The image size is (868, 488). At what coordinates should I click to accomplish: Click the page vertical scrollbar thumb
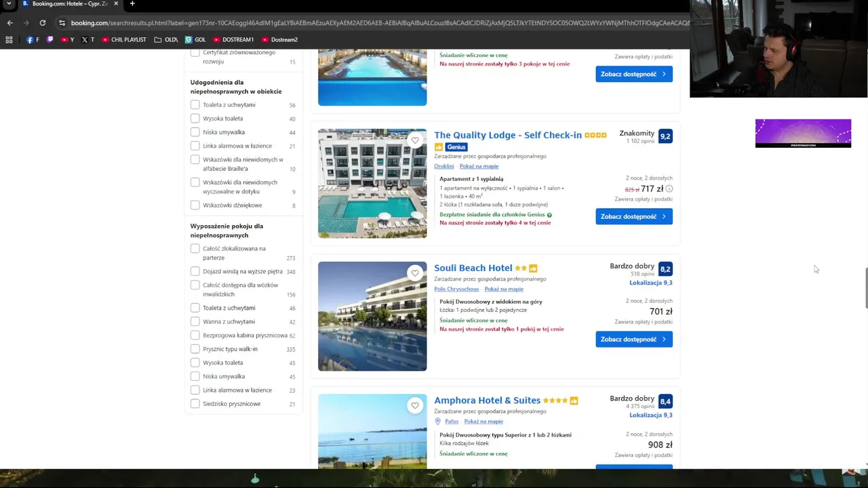[x=865, y=287]
